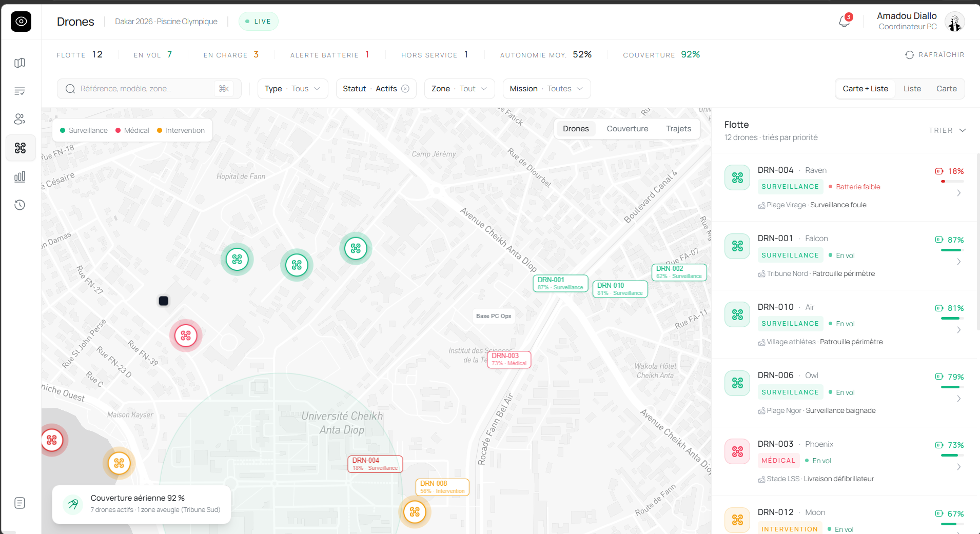The height and width of the screenshot is (534, 980).
Task: Click the eye logo icon
Action: click(21, 22)
